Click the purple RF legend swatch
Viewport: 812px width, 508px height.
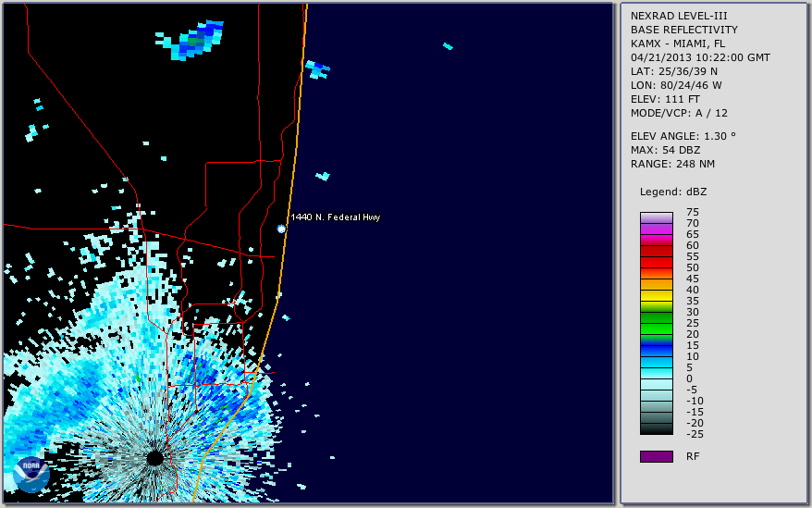656,456
